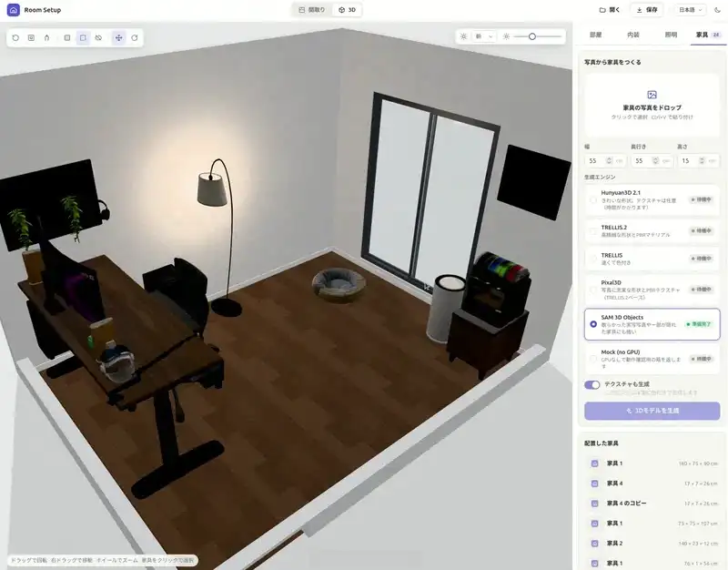
Task: Click the 保存 save button
Action: point(647,10)
